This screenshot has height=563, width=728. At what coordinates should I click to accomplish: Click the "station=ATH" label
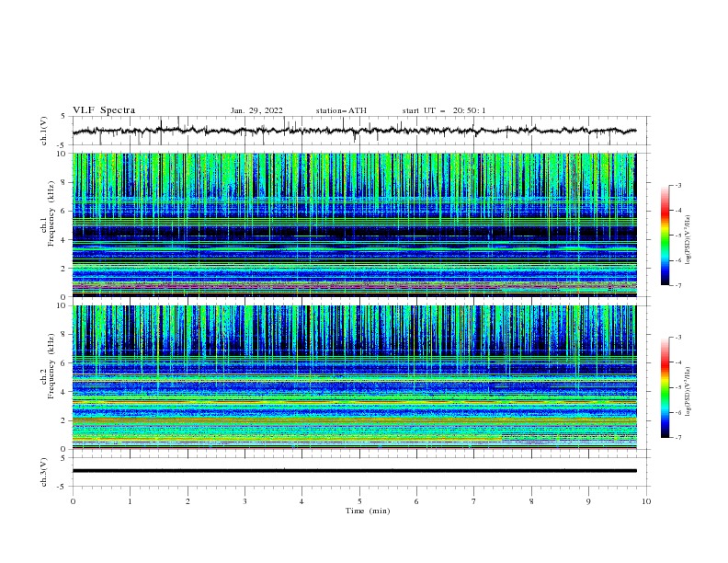[x=341, y=110]
